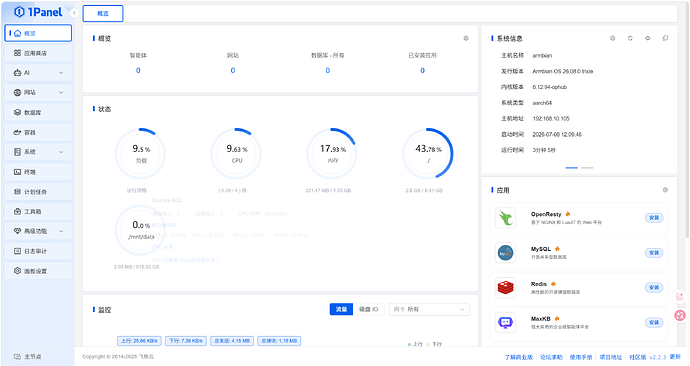Open the 系统信息 settings gear icon

point(613,38)
